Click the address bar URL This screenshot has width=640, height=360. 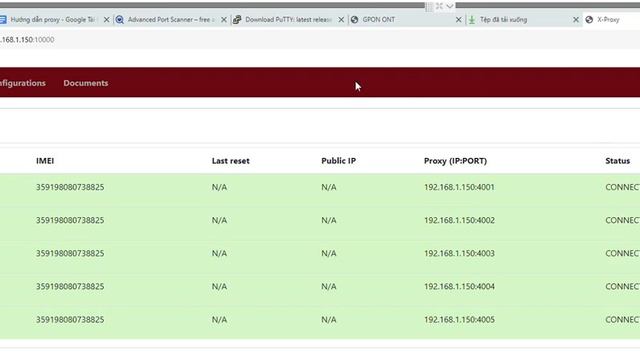27,40
